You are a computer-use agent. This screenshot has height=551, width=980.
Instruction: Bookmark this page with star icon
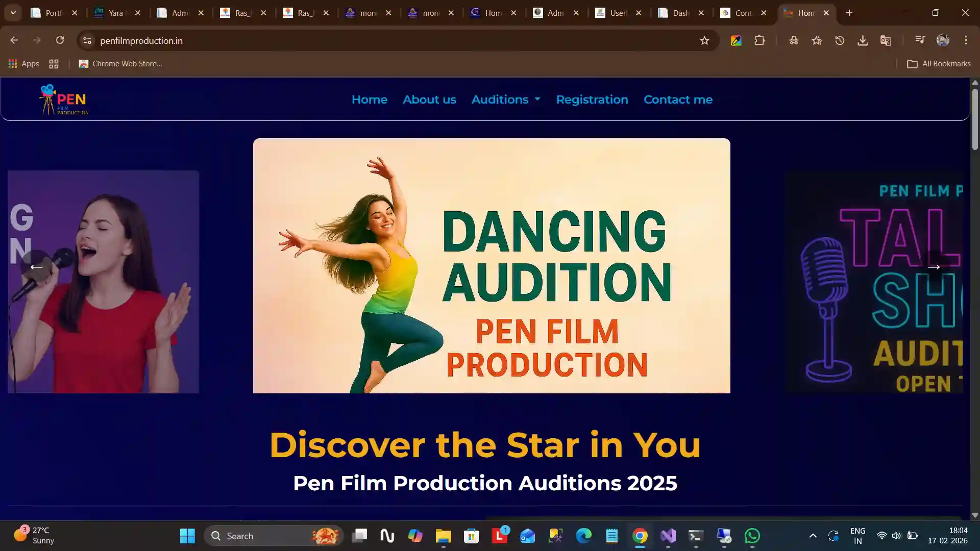click(x=704, y=40)
